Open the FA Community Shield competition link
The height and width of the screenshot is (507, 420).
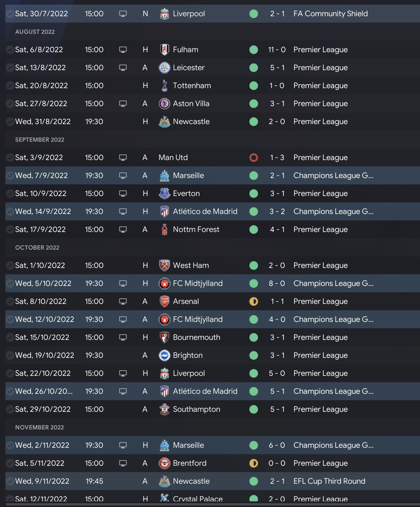(331, 14)
